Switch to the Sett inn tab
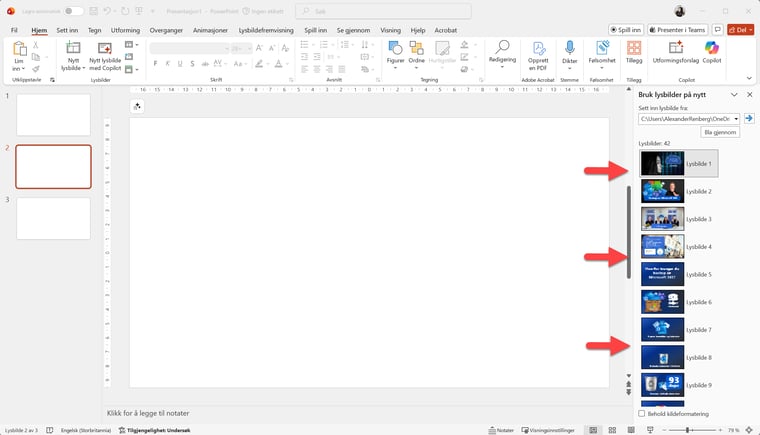 [67, 30]
